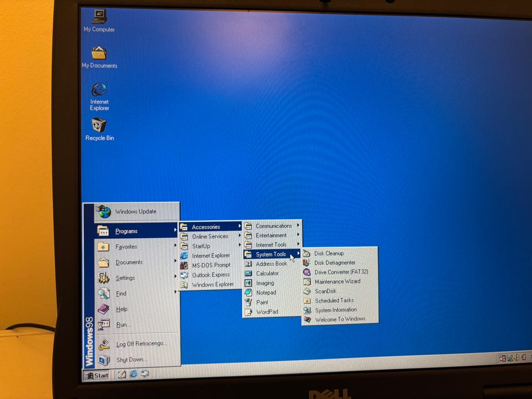
Task: Expand the StartUp submenu arrow
Action: coord(239,245)
